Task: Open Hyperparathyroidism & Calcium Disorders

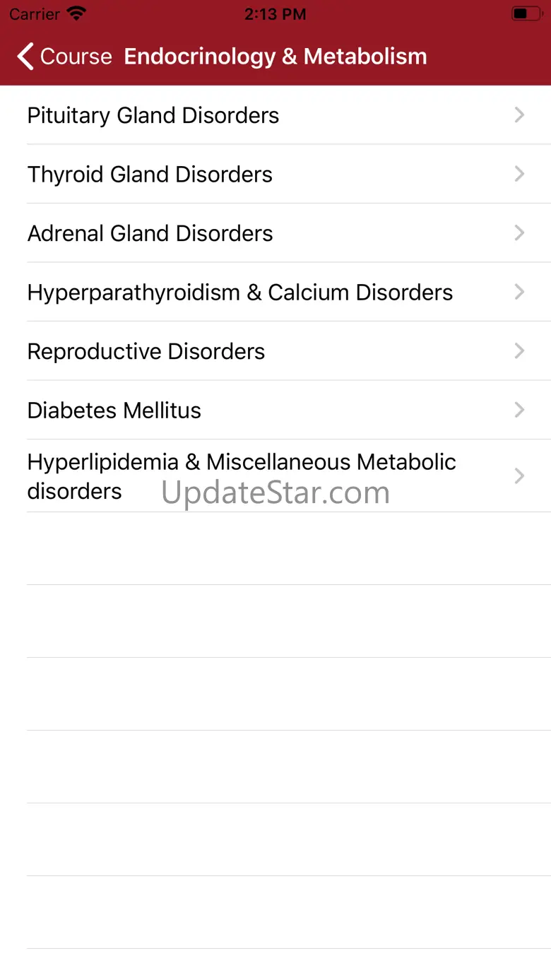Action: click(x=240, y=293)
